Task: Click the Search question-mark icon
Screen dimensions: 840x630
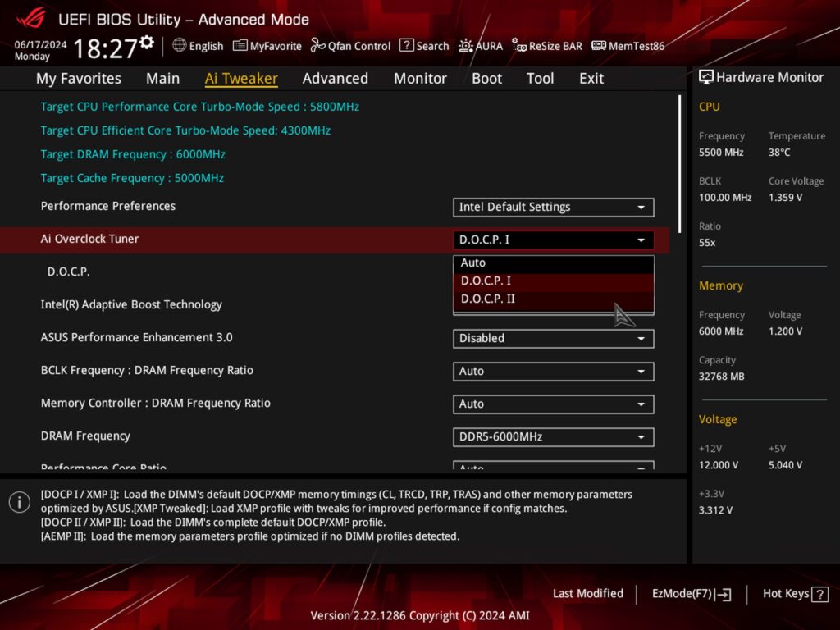Action: point(407,46)
